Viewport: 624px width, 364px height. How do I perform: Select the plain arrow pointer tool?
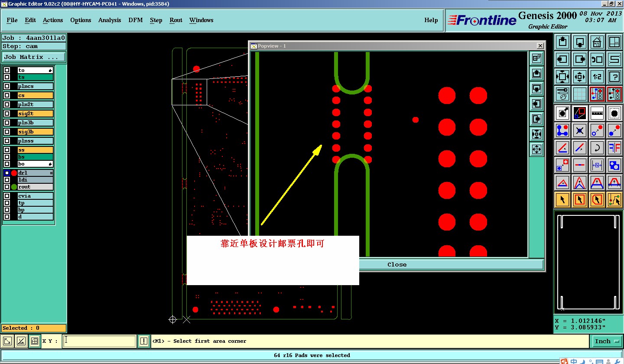point(562,200)
